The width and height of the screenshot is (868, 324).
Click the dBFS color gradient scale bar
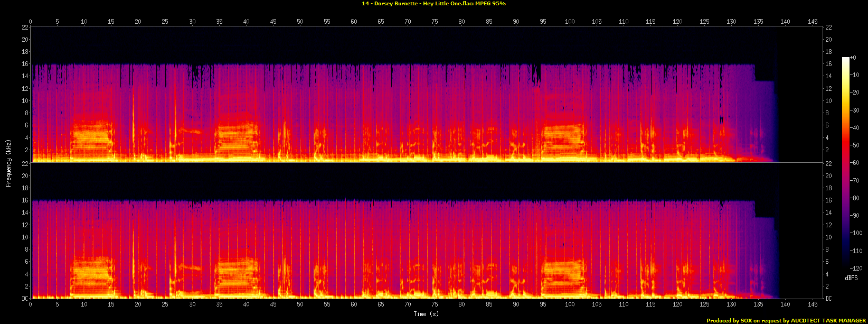[845, 163]
